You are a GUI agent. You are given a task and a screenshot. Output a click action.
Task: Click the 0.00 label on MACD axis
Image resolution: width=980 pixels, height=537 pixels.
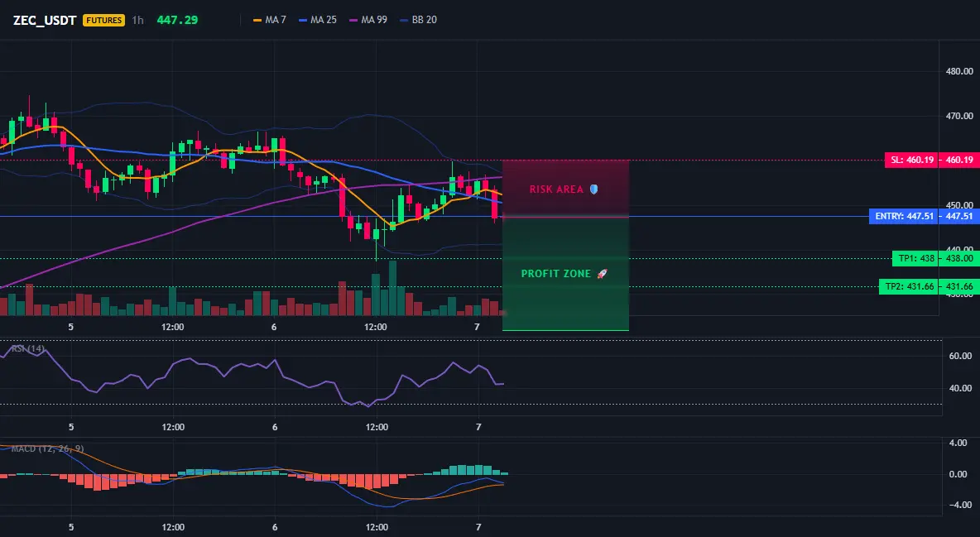pyautogui.click(x=958, y=474)
